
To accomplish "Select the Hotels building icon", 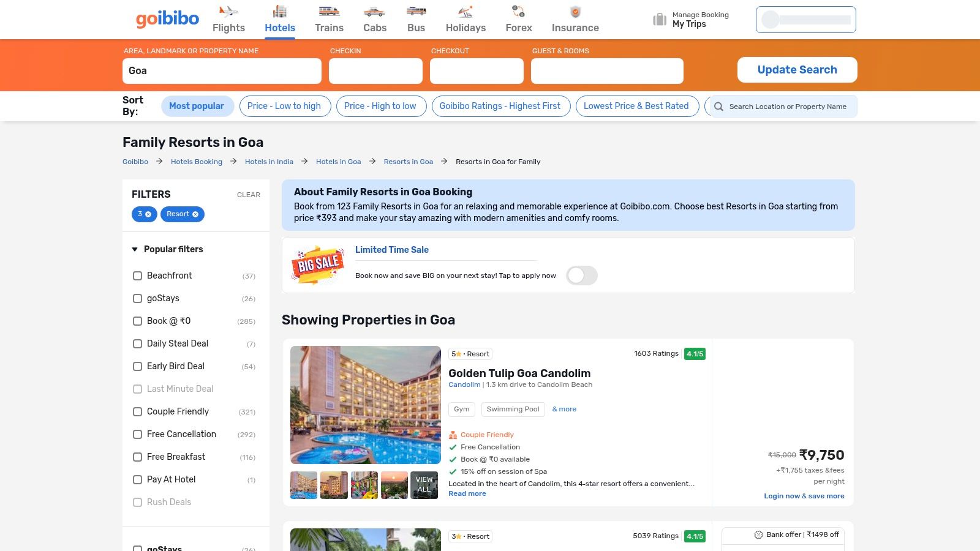I will [x=280, y=11].
